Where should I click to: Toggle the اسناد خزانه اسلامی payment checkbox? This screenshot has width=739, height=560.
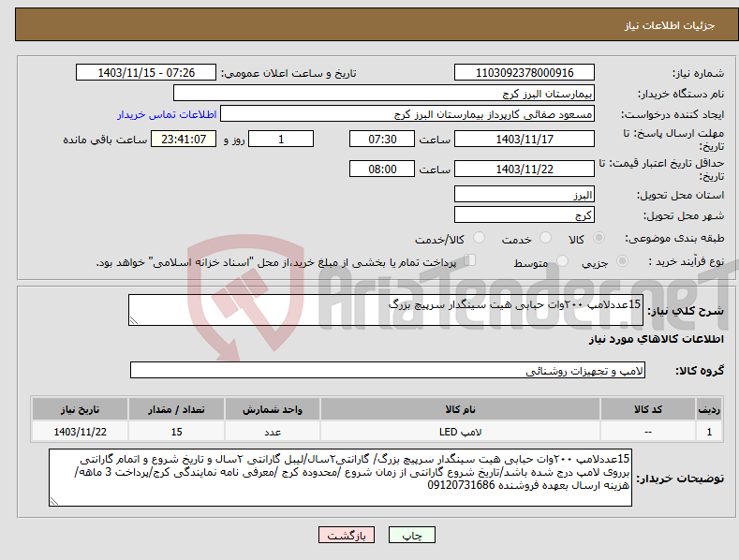point(469,260)
